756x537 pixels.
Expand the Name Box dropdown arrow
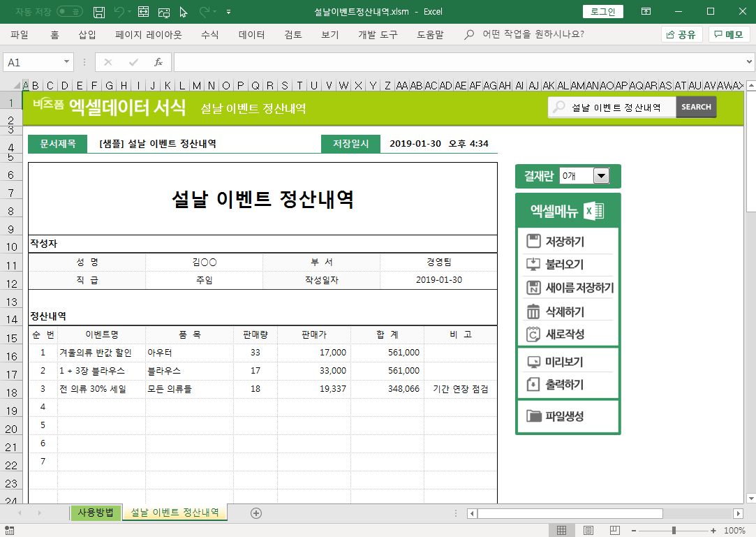(67, 62)
